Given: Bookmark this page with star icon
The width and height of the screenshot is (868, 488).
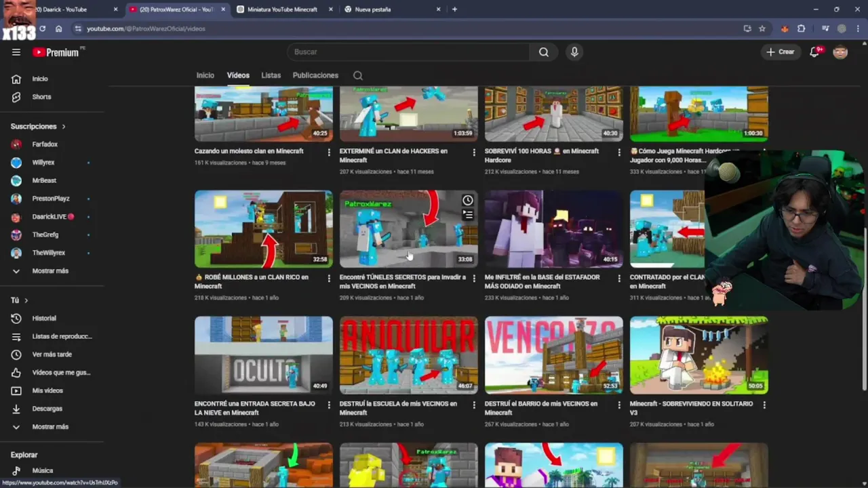Looking at the screenshot, I should pos(762,28).
